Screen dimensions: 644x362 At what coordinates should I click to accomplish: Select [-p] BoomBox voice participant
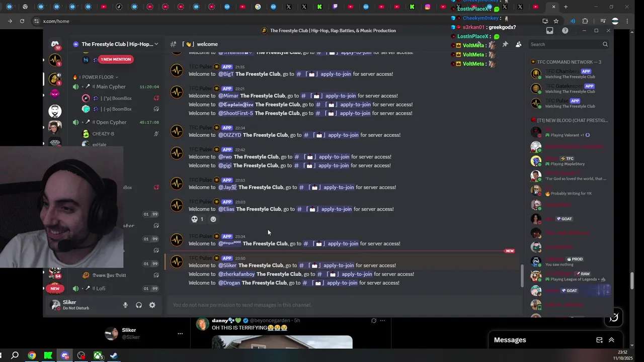[116, 109]
